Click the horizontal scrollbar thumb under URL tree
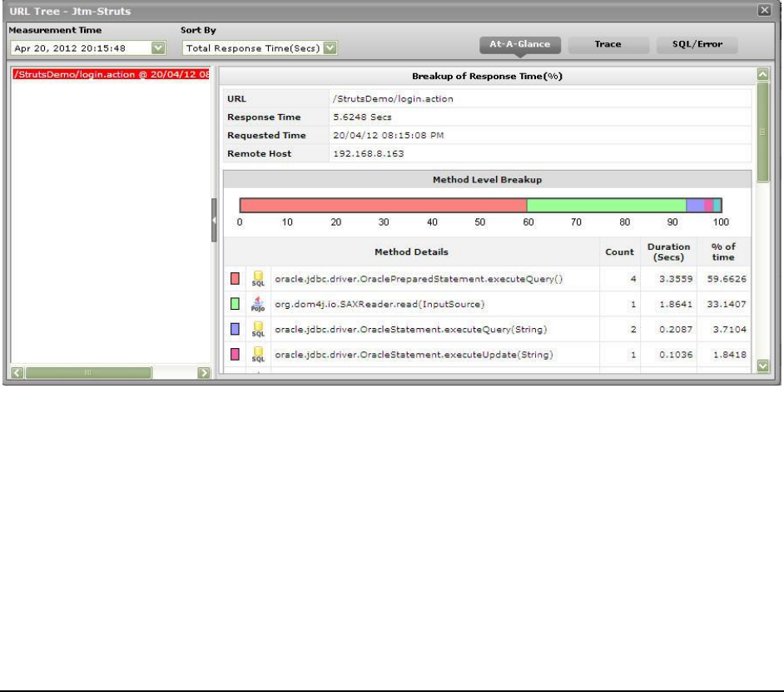Viewport: 784px width, 692px height. point(88,373)
